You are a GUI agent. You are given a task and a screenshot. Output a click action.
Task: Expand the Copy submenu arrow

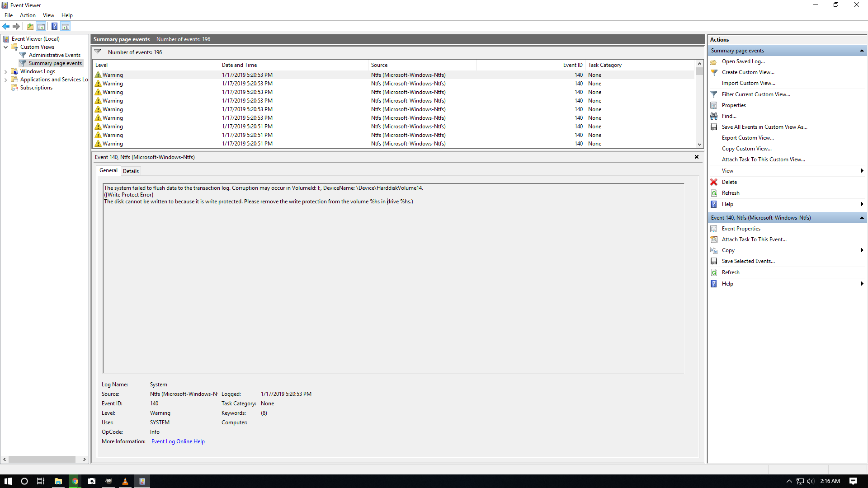click(862, 250)
